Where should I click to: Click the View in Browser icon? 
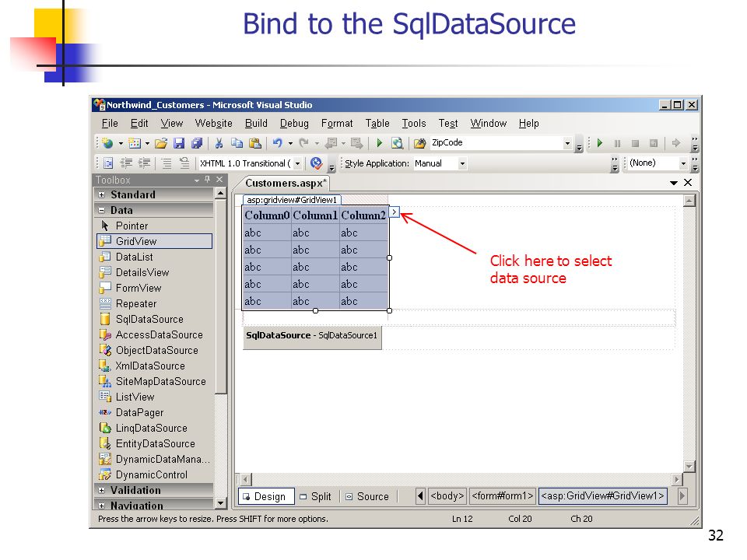tap(398, 143)
